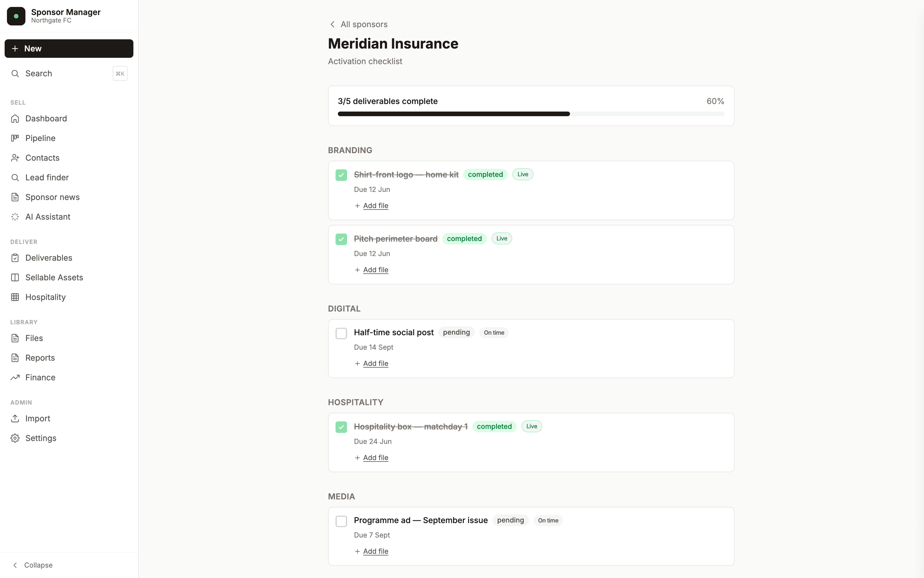The height and width of the screenshot is (578, 924).
Task: Click the On time badge on Programme ad
Action: pyautogui.click(x=548, y=521)
